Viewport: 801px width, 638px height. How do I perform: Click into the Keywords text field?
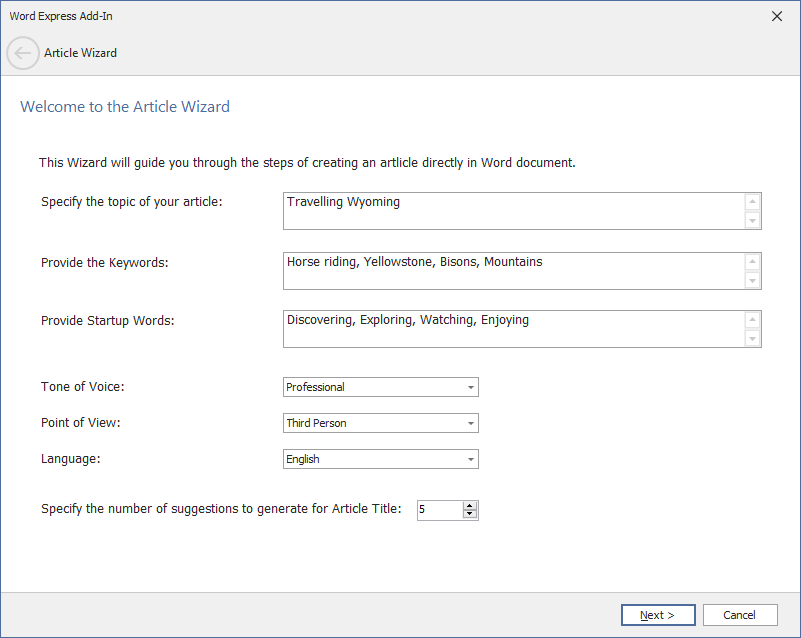click(x=513, y=270)
